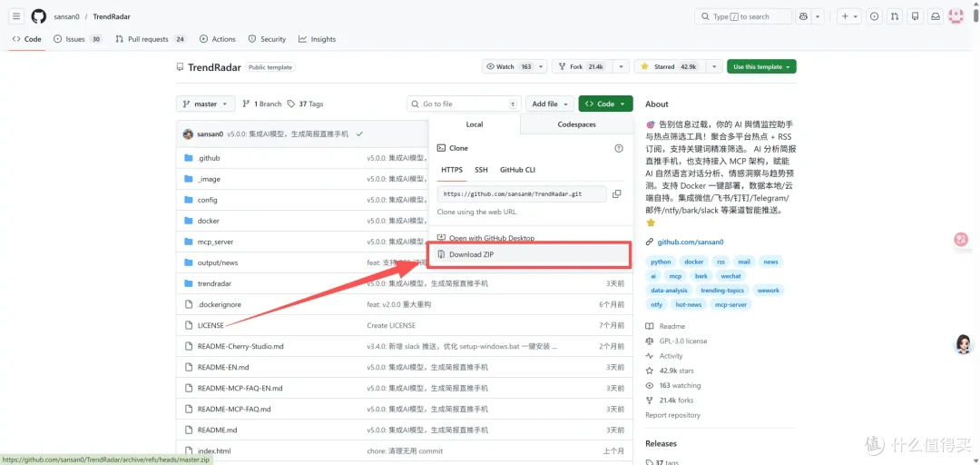Open the user avatar menu
Viewport: 980px width, 465px height.
point(955,16)
